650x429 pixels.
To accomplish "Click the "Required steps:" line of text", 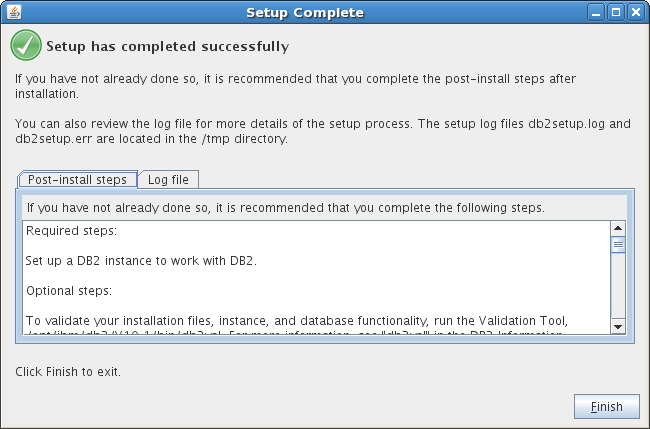I will click(x=71, y=231).
